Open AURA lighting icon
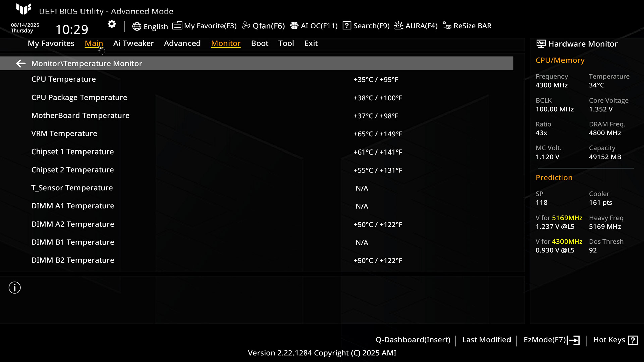 click(399, 26)
